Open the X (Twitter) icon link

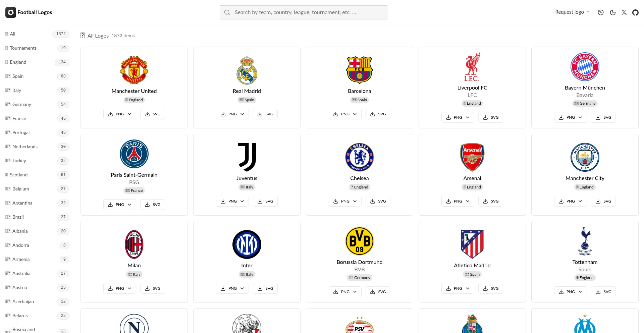(x=624, y=12)
